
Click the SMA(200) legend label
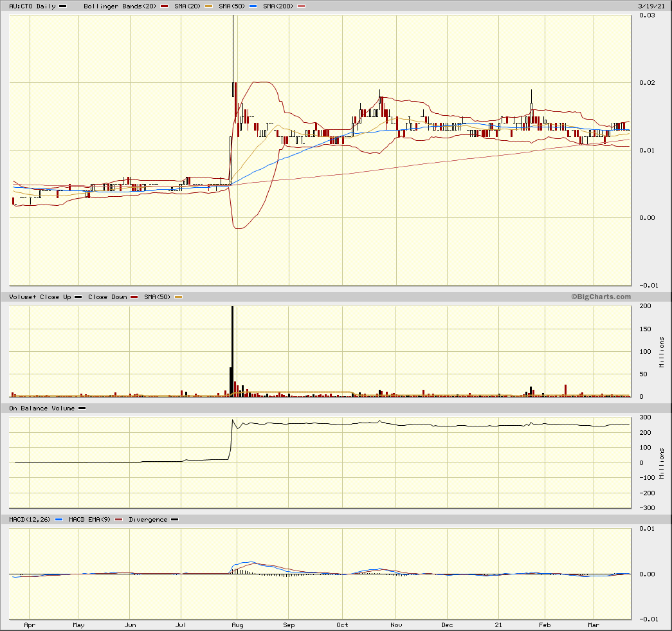[x=278, y=6]
